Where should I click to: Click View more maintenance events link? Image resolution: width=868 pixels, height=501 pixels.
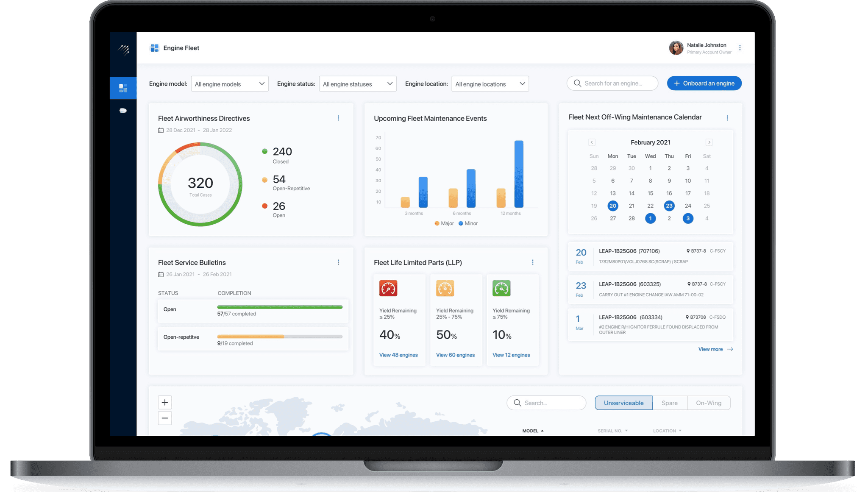click(715, 349)
